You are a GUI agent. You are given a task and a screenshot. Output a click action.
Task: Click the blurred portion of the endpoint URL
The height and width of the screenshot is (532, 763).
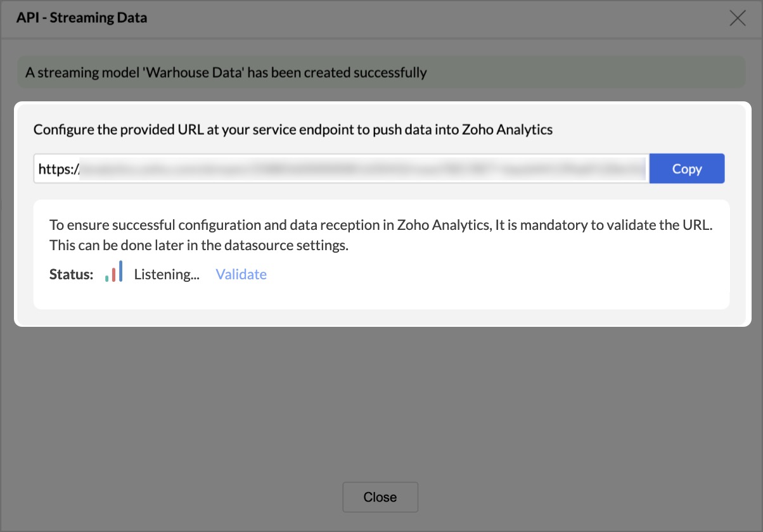pos(361,169)
